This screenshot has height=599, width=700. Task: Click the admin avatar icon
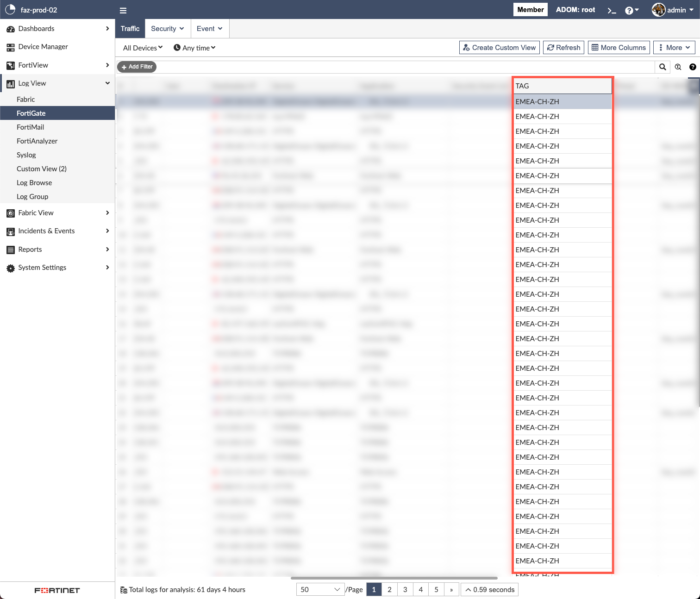click(658, 10)
